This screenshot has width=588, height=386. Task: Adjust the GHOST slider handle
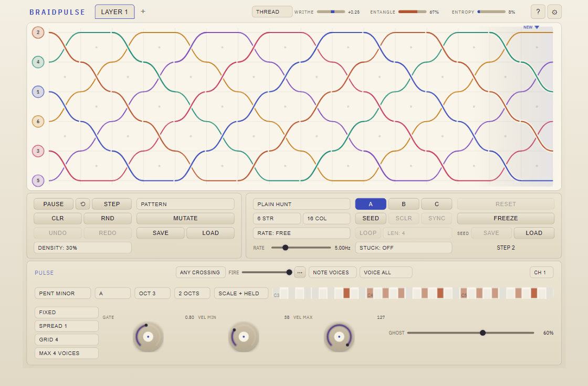click(x=483, y=333)
